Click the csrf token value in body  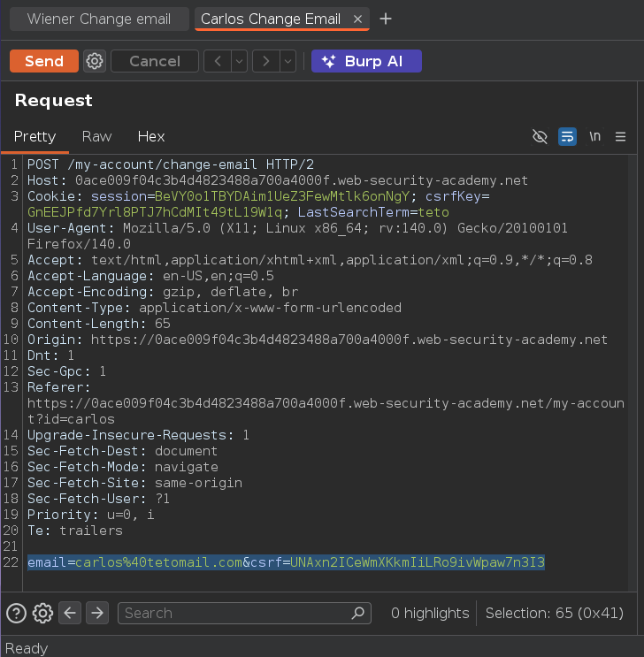click(418, 562)
